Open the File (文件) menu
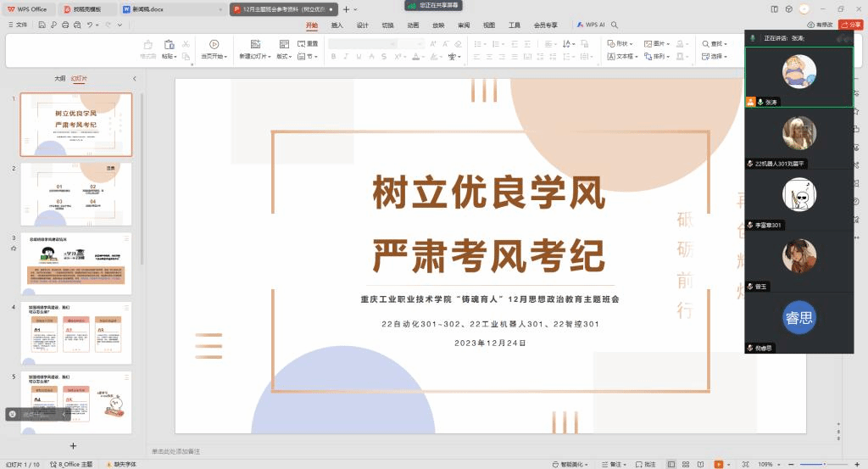This screenshot has height=469, width=868. (x=19, y=25)
